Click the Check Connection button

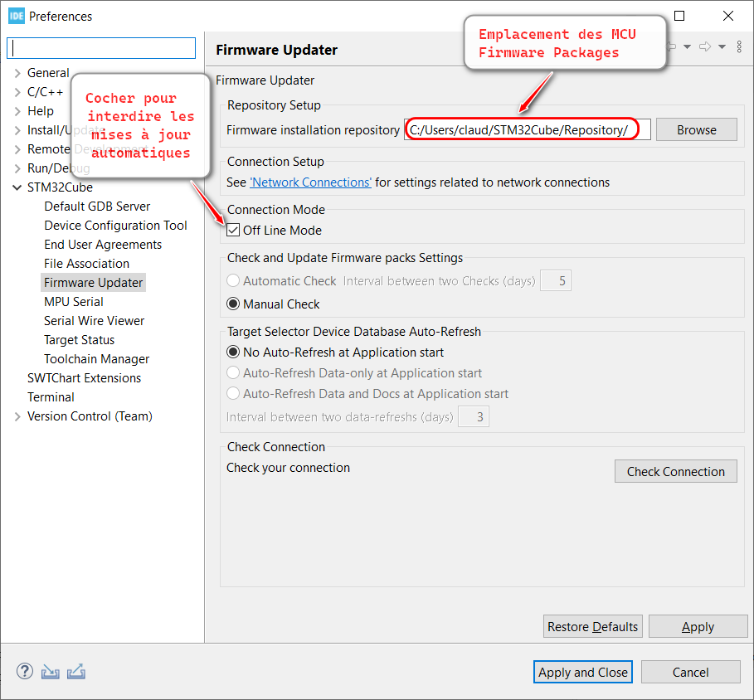coord(676,472)
